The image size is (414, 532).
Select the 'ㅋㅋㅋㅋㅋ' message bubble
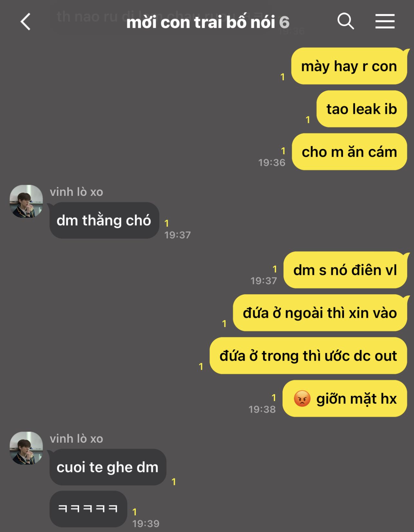point(88,509)
